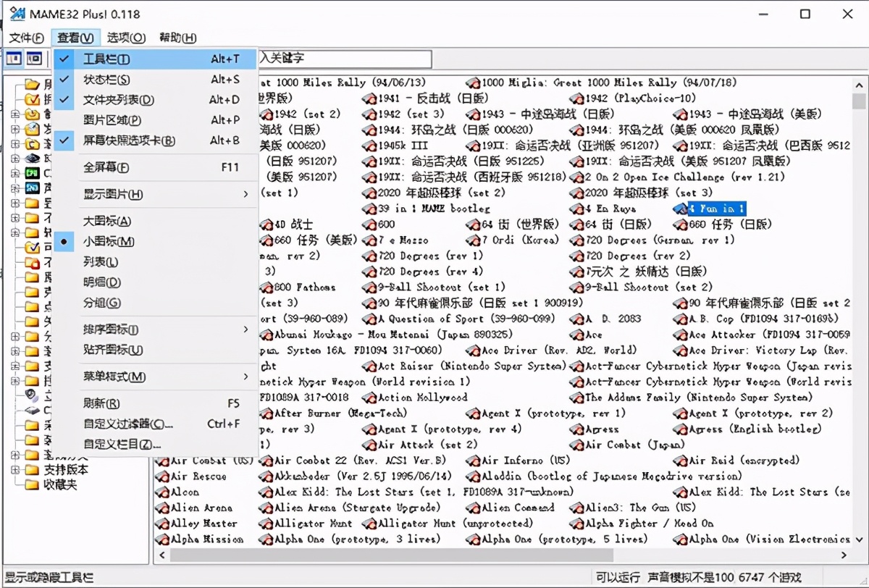Toggle 文件夹列表(D) folder list option

[x=118, y=100]
